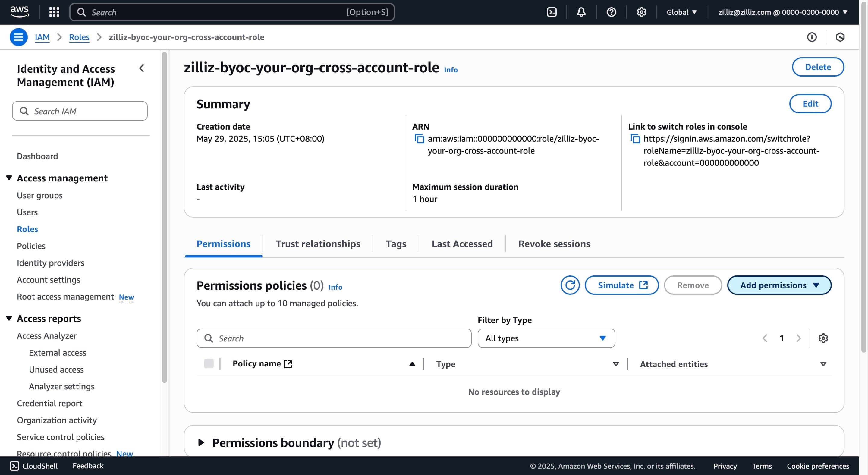868x475 pixels.
Task: Collapse the Access reports section
Action: click(9, 318)
